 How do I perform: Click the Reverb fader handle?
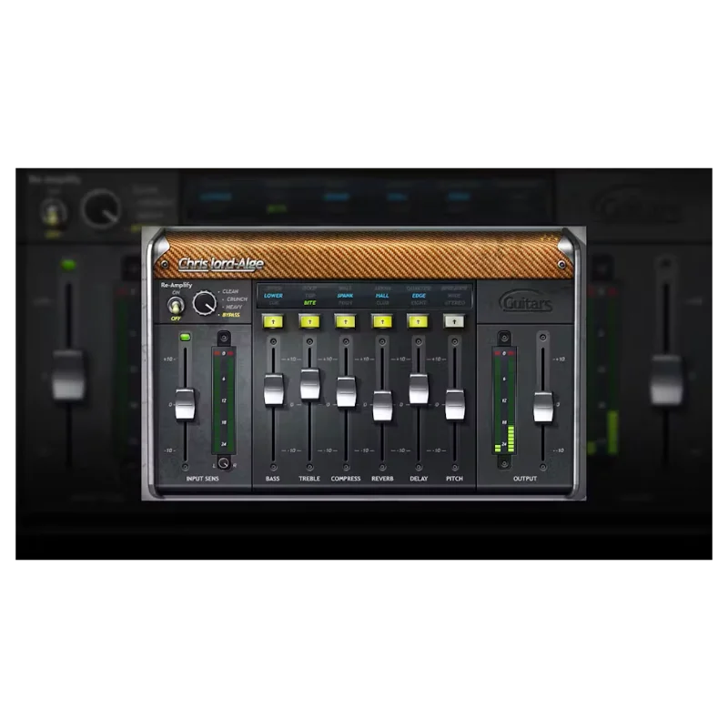(x=382, y=406)
